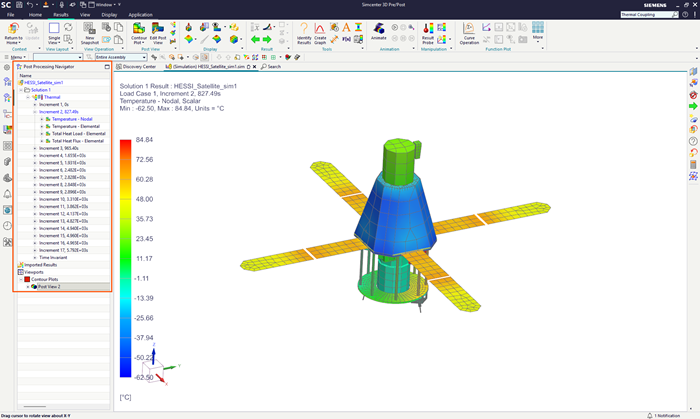Open the Search tab in document bar
The width and height of the screenshot is (700, 419).
(271, 66)
